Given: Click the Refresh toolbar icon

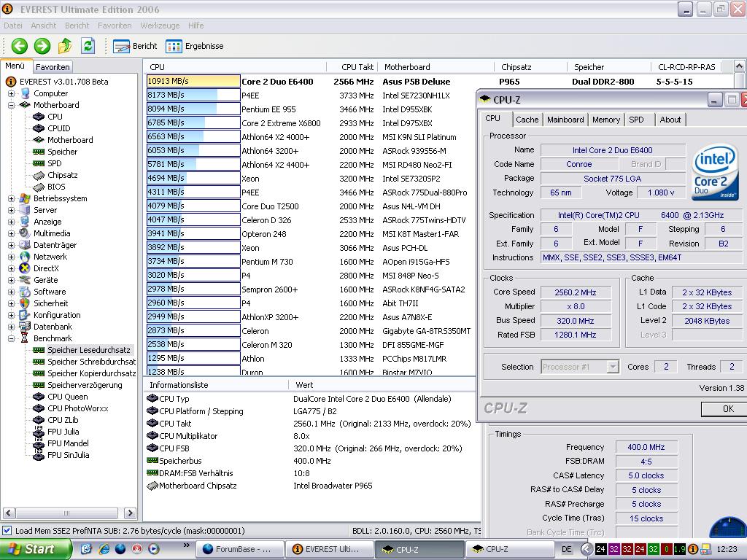Looking at the screenshot, I should tap(88, 46).
